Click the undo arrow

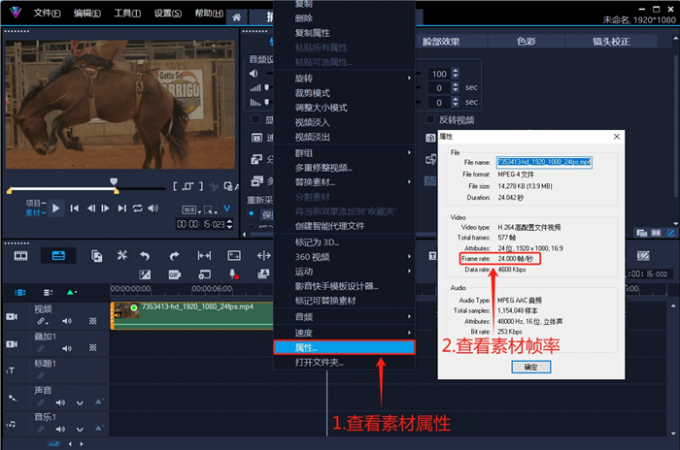pos(145,256)
